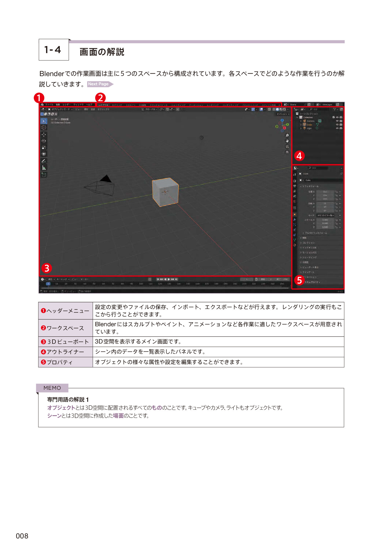Enable wireframe viewport shading mode
This screenshot has width=392, height=554.
click(x=274, y=109)
